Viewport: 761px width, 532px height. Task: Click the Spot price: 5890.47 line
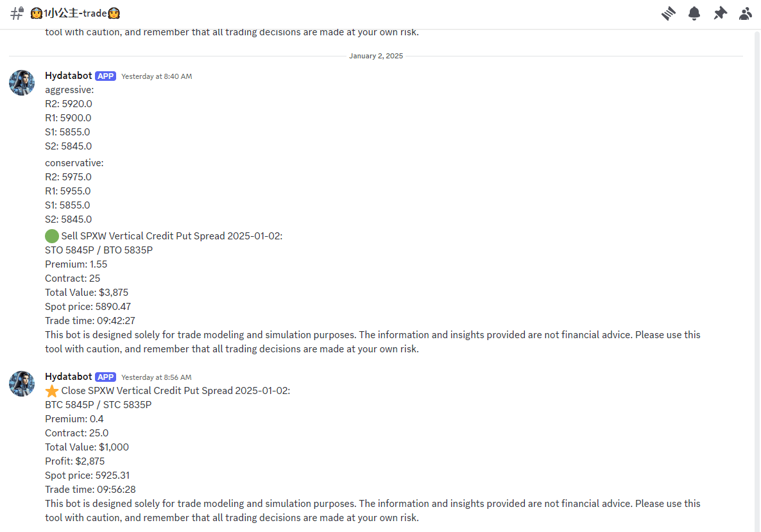[88, 307]
